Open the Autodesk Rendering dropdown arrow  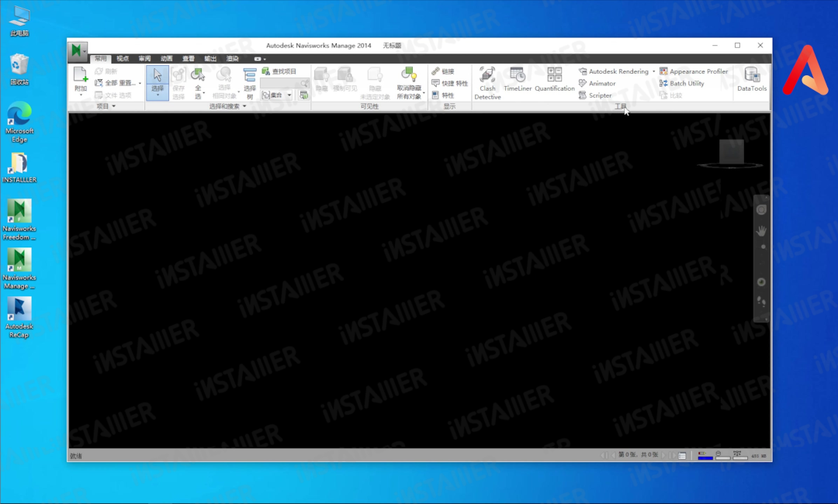click(653, 71)
